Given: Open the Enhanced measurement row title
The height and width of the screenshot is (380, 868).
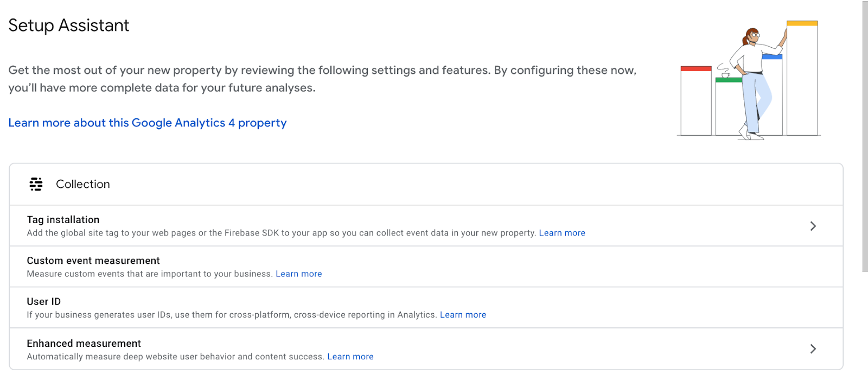Looking at the screenshot, I should (84, 344).
